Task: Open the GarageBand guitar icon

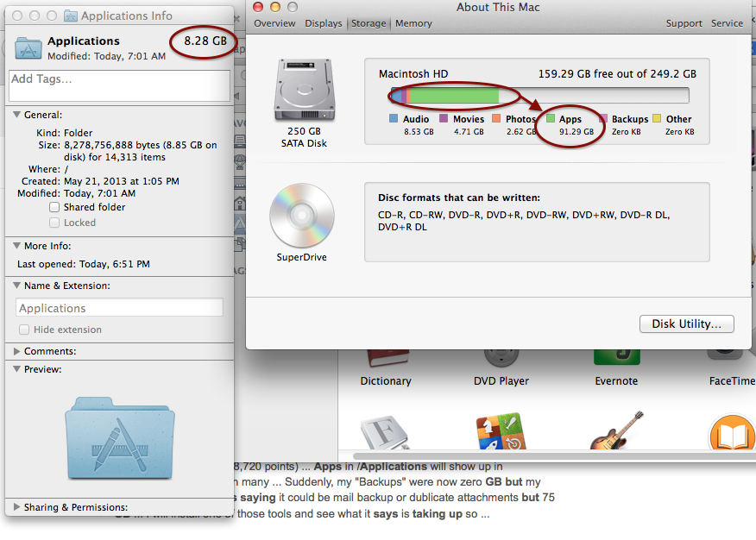Action: tap(617, 430)
